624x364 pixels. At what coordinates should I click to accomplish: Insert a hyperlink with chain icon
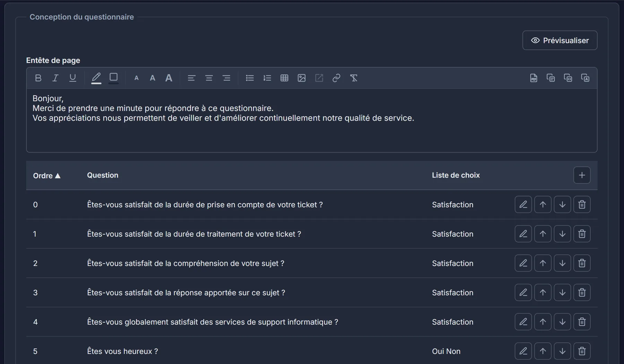[x=336, y=78]
